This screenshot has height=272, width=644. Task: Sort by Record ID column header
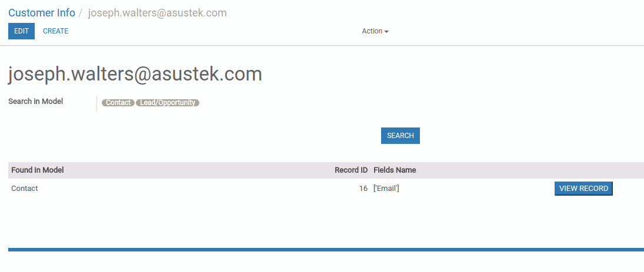pyautogui.click(x=351, y=170)
